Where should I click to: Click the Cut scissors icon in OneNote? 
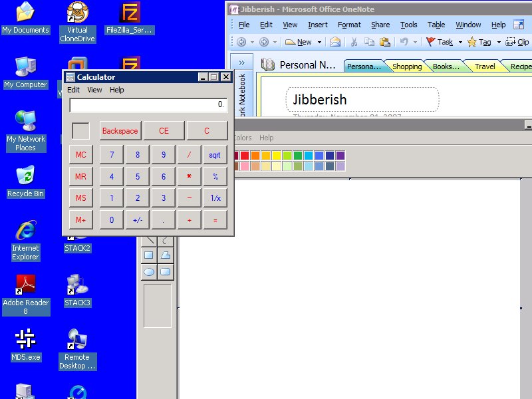pyautogui.click(x=354, y=42)
